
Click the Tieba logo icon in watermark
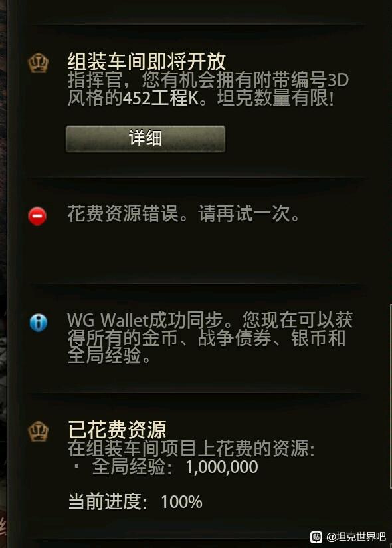point(316,537)
